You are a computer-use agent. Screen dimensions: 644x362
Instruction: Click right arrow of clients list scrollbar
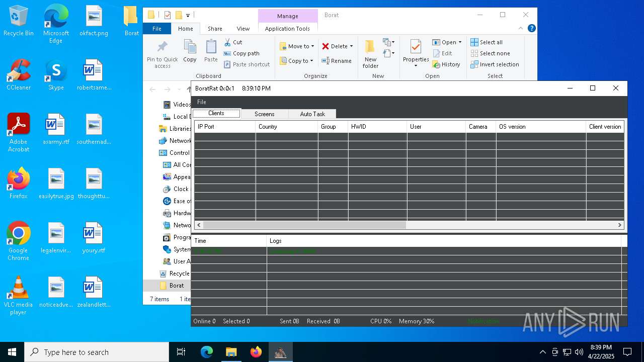click(620, 225)
